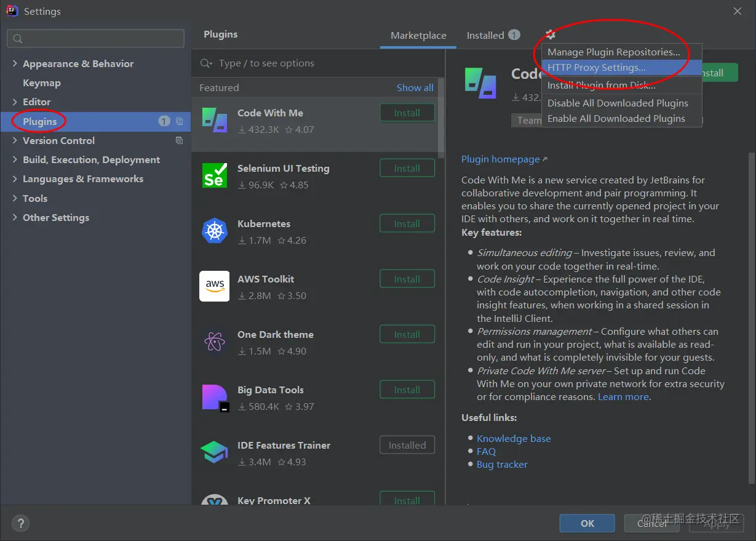Install the One Dark theme plugin
The height and width of the screenshot is (541, 756).
coord(407,335)
